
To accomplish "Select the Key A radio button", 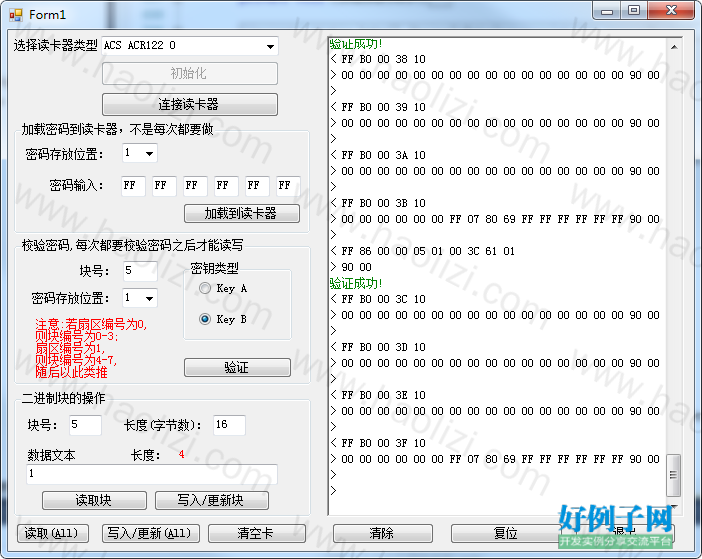I will point(223,288).
